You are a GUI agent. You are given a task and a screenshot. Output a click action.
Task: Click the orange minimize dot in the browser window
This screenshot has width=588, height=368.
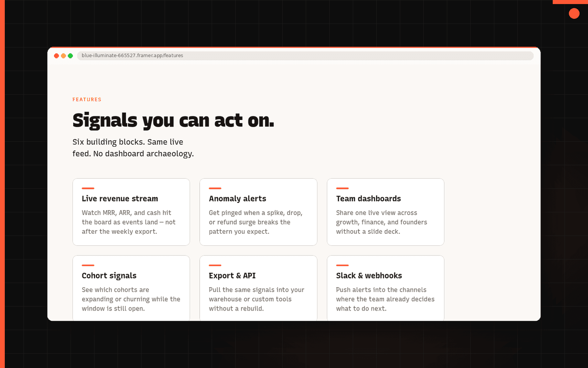[x=63, y=56]
